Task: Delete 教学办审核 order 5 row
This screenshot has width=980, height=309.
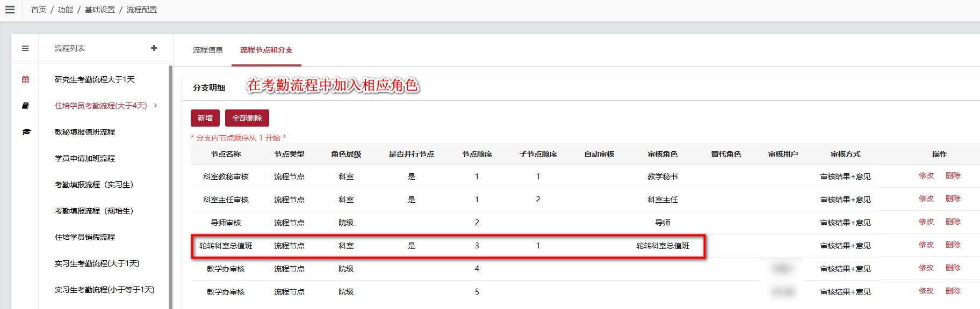Action: tap(953, 291)
